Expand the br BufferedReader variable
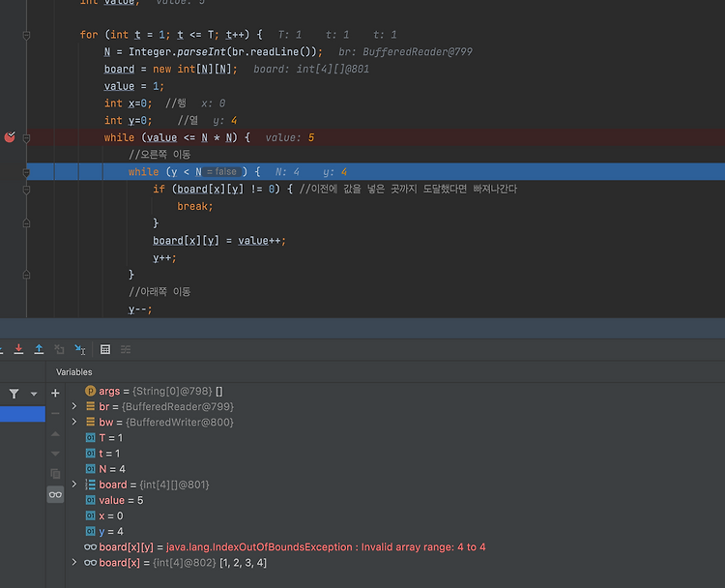Screen dimensions: 725x588 (74, 406)
